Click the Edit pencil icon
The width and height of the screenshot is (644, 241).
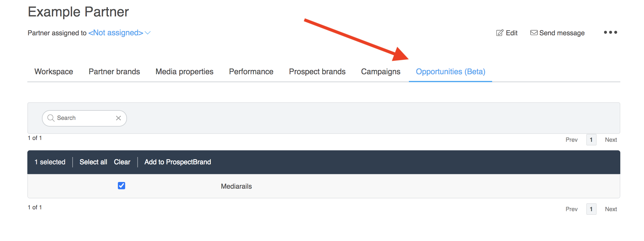click(x=500, y=33)
